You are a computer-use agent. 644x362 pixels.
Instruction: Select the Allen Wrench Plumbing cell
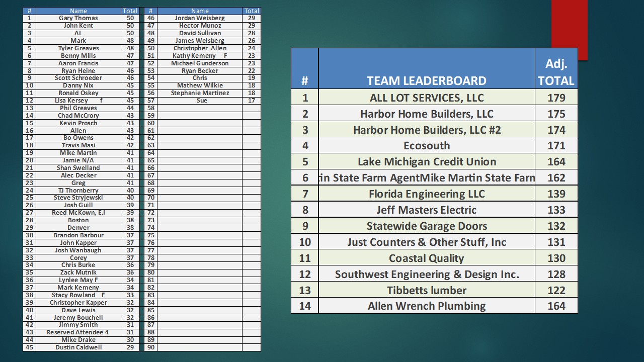point(426,306)
